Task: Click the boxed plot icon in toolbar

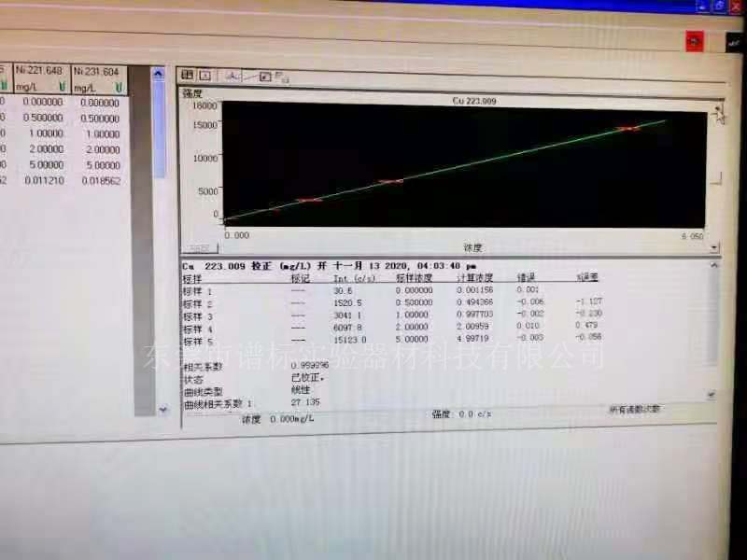Action: 264,76
